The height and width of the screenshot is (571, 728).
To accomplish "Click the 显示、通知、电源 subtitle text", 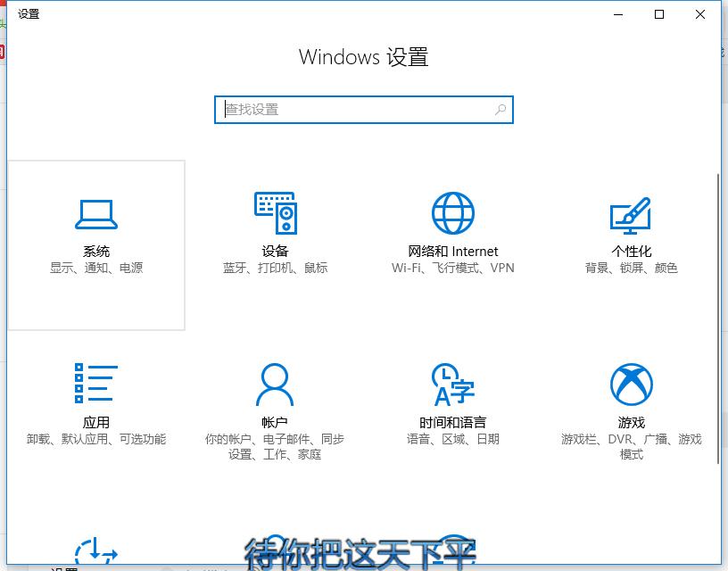I will pos(95,266).
